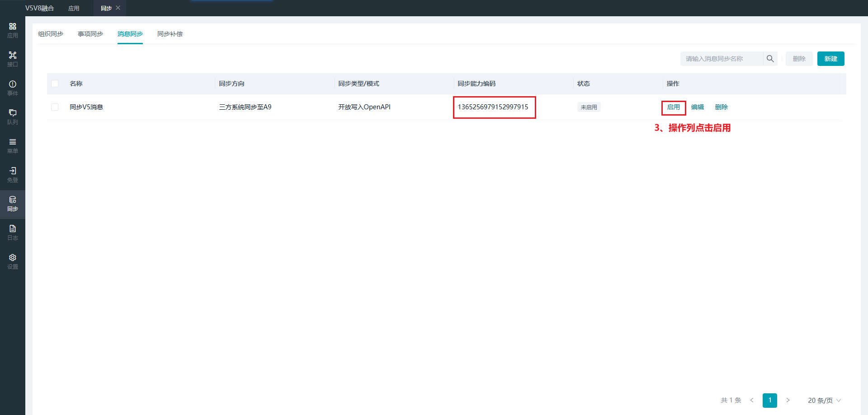
Task: Open the 队列 sidebar icon
Action: [x=13, y=117]
